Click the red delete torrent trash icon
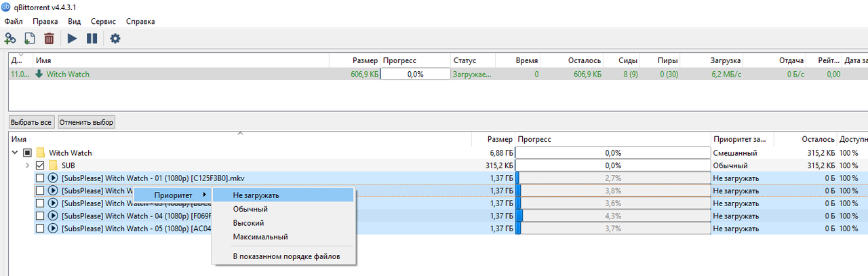 [x=50, y=39]
